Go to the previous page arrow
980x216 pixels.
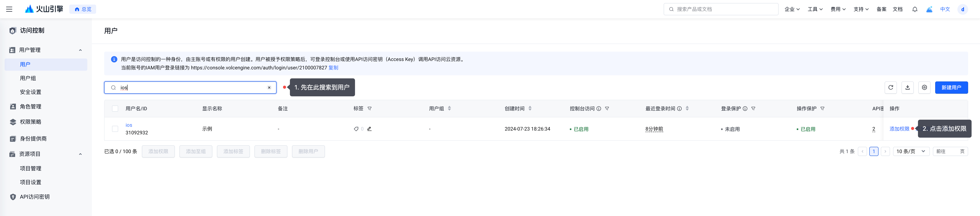pyautogui.click(x=862, y=151)
